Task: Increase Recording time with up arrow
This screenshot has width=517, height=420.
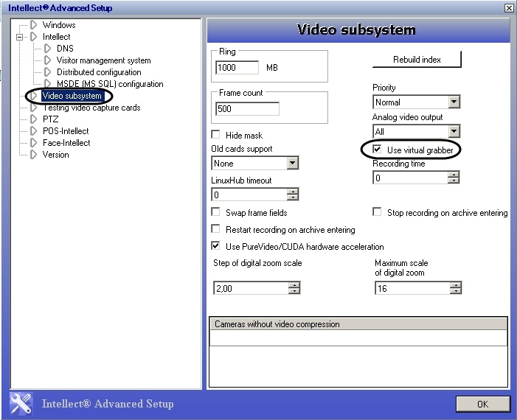Action: tap(454, 175)
